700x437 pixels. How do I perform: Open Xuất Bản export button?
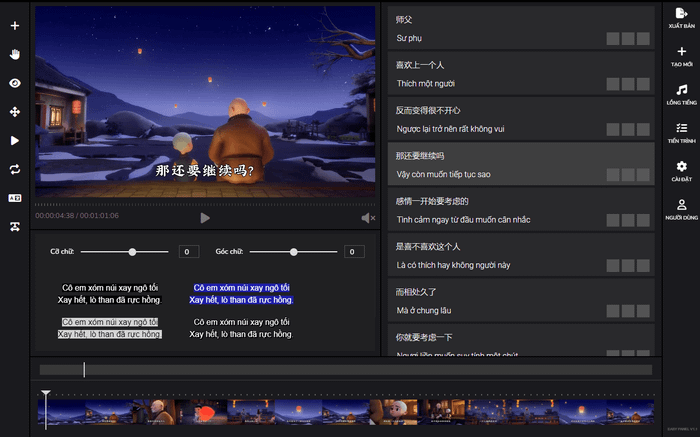681,18
